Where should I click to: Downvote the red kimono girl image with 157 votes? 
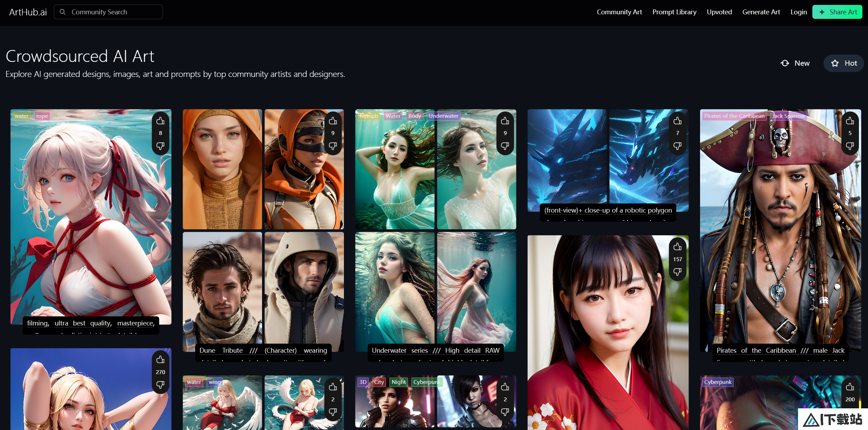[677, 272]
